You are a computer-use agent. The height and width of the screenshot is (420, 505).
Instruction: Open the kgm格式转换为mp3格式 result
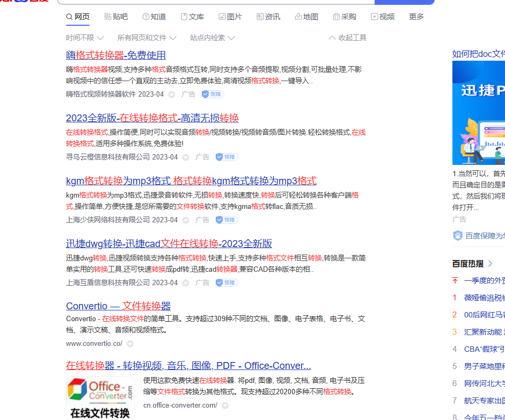tap(191, 181)
